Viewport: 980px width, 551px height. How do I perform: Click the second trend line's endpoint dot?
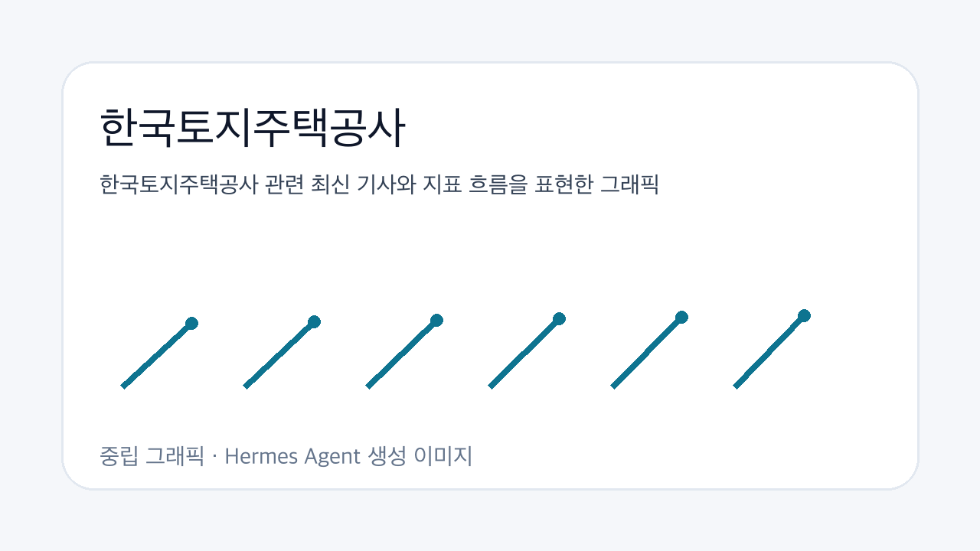click(x=314, y=321)
